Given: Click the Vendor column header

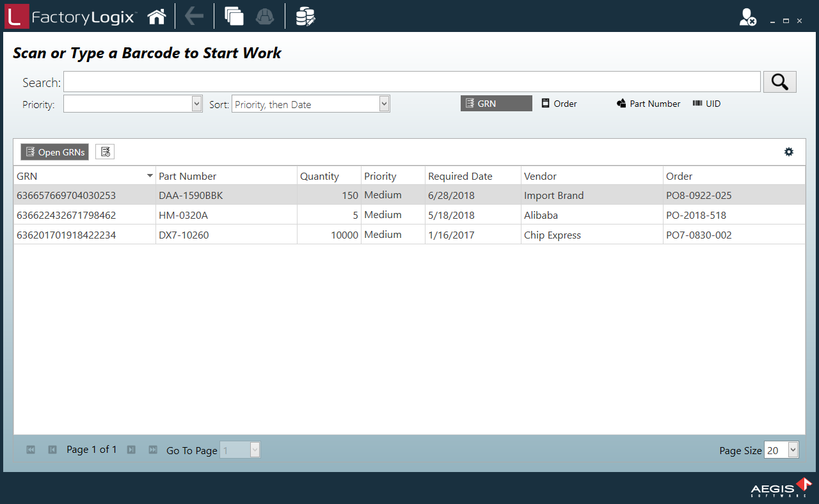Looking at the screenshot, I should tap(540, 177).
